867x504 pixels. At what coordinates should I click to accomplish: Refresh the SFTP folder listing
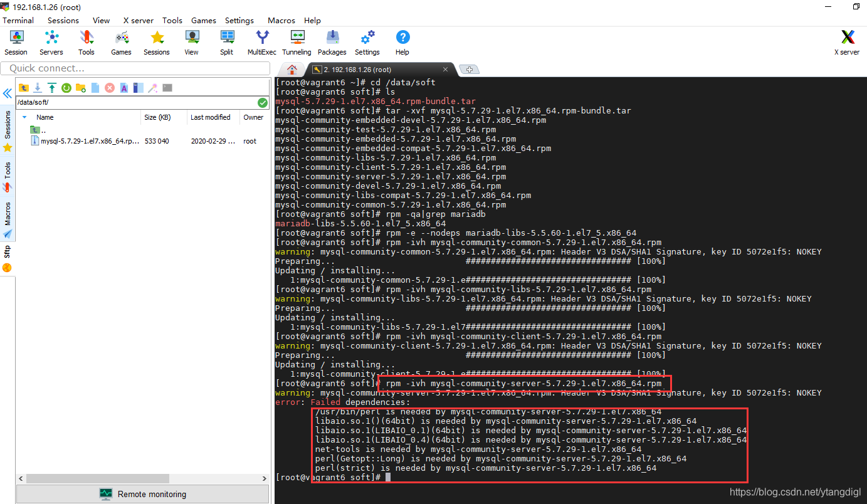[x=66, y=88]
